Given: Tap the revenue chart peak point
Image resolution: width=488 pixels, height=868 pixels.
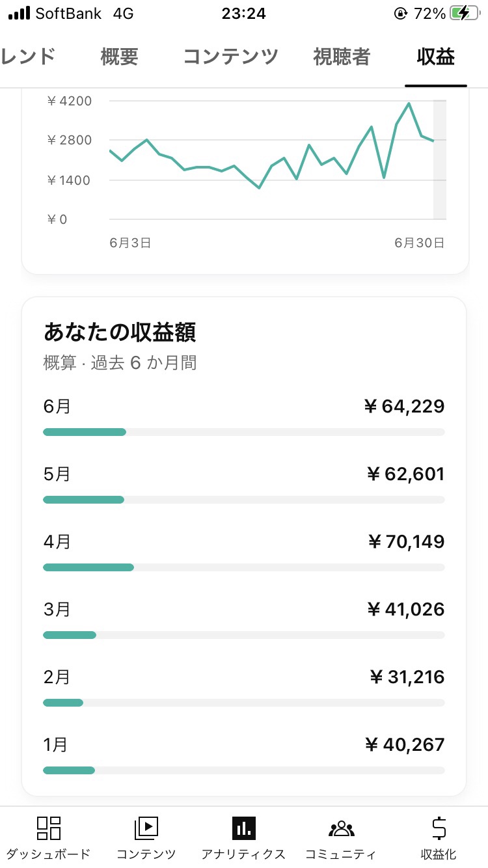Looking at the screenshot, I should 409,103.
